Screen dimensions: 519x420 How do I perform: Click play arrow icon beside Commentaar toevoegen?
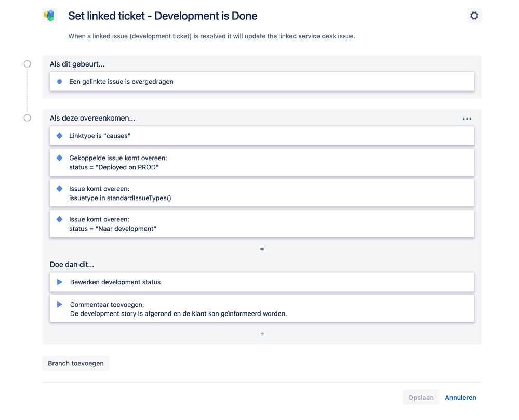(x=60, y=305)
